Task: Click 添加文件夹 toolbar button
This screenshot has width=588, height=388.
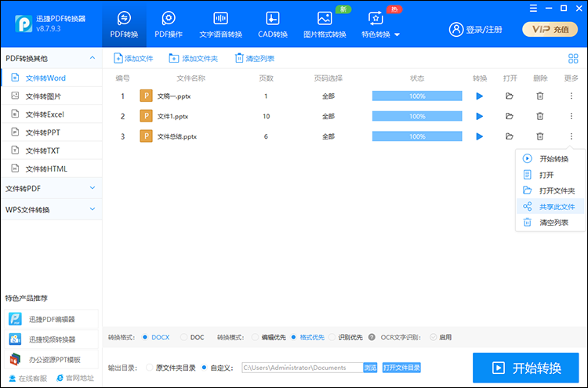Action: [193, 59]
